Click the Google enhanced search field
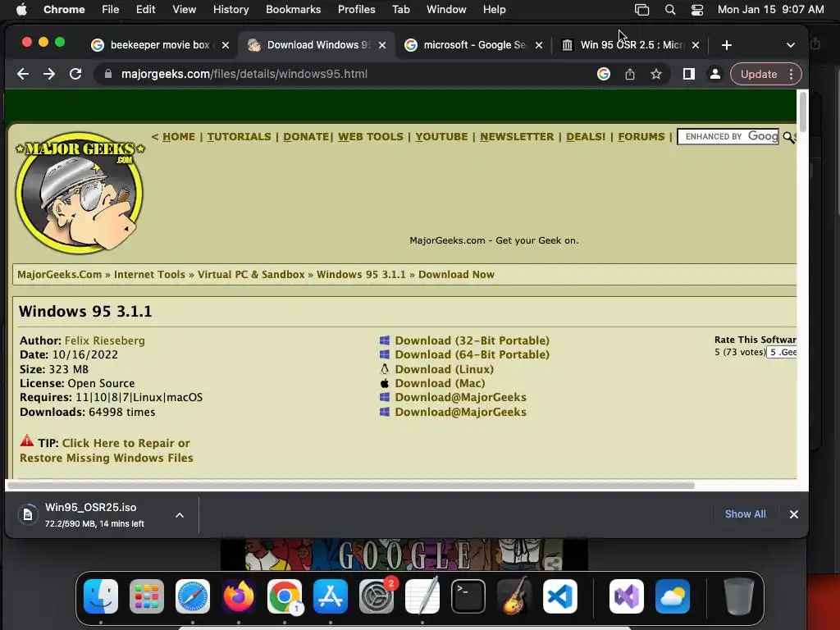This screenshot has height=630, width=840. click(728, 137)
